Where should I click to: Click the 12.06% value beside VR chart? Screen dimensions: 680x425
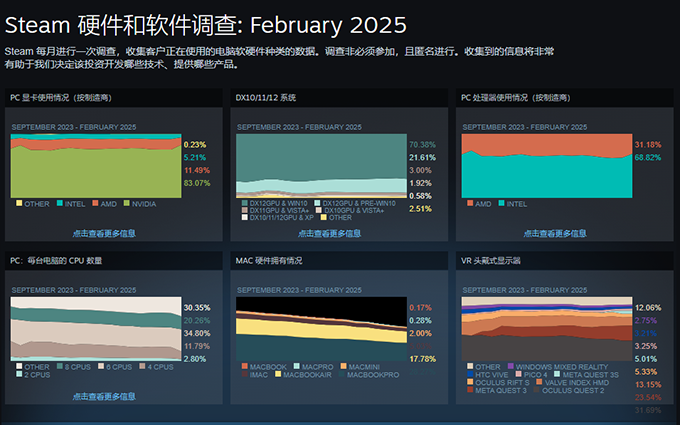pos(648,307)
